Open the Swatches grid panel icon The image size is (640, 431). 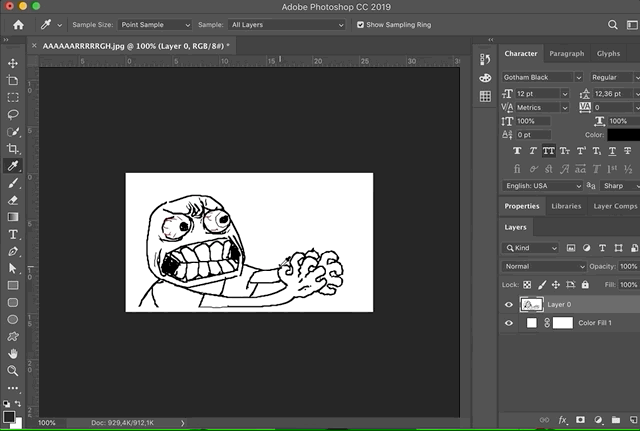pyautogui.click(x=485, y=96)
